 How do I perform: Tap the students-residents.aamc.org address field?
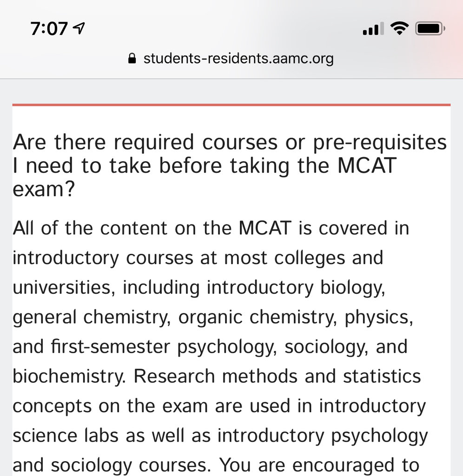coord(238,59)
